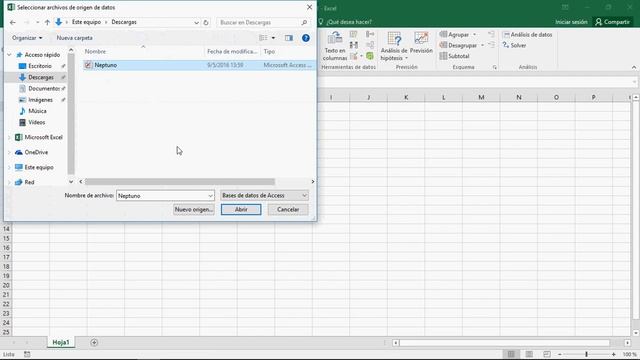Open the Agrupar dropdown arrow
This screenshot has height=360, width=640.
tap(474, 35)
